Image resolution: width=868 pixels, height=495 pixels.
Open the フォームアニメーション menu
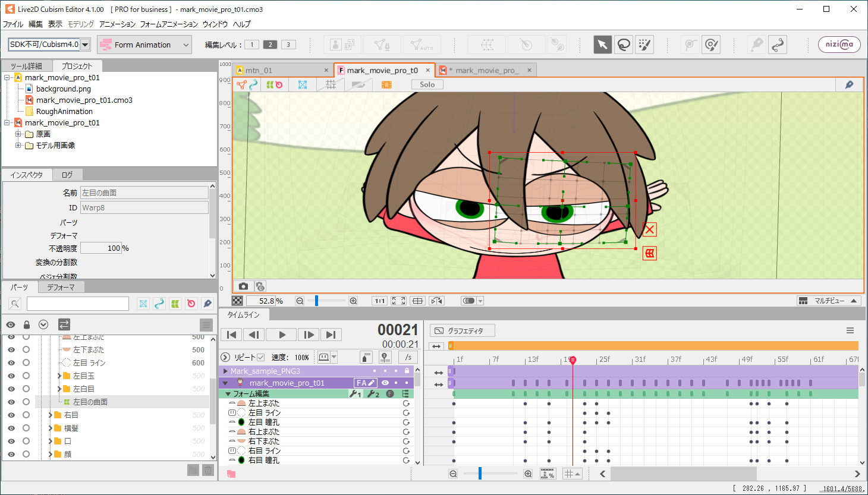[x=169, y=24]
